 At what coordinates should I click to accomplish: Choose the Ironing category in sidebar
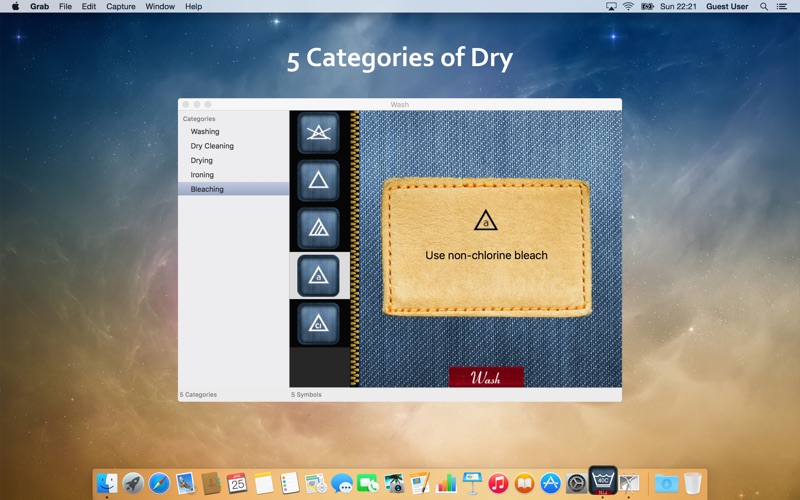point(202,175)
